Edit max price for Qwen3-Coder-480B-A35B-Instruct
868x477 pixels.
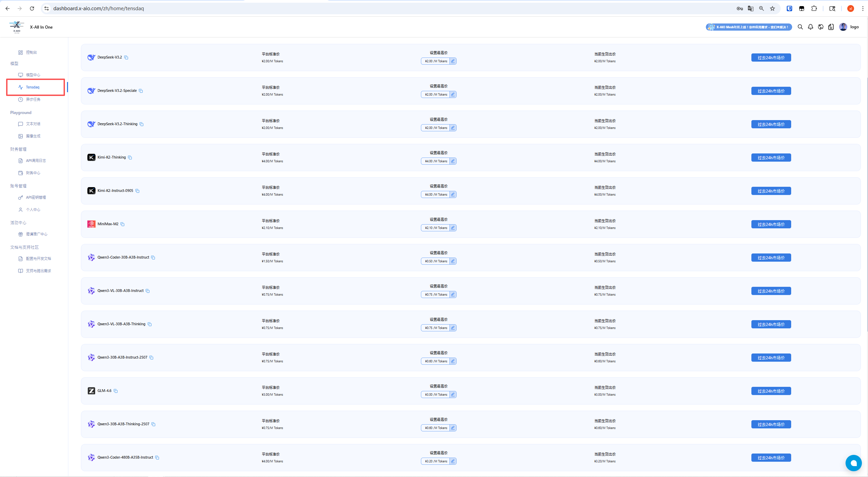click(453, 461)
